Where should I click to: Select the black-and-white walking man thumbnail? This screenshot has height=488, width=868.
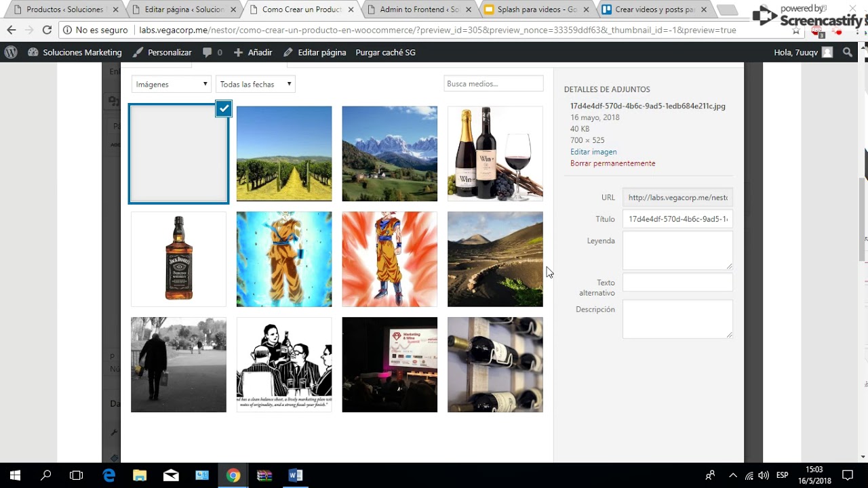click(178, 365)
